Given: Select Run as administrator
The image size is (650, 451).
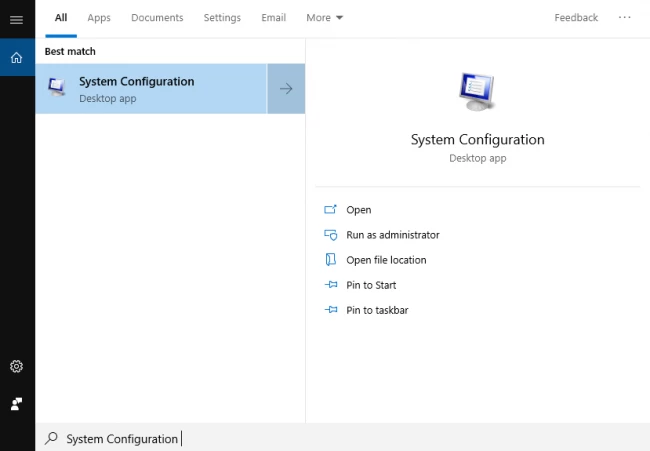Looking at the screenshot, I should 393,235.
